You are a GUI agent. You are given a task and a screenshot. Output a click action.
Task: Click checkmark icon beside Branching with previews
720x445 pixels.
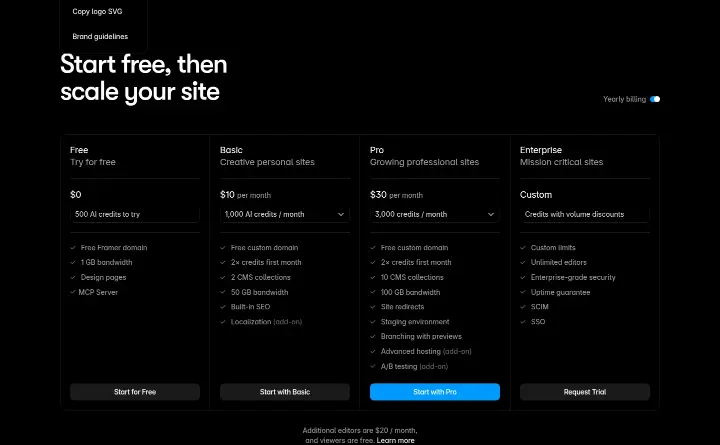(x=373, y=337)
